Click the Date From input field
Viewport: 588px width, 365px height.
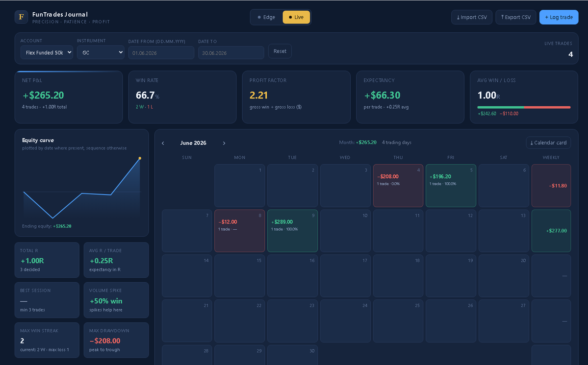click(161, 53)
